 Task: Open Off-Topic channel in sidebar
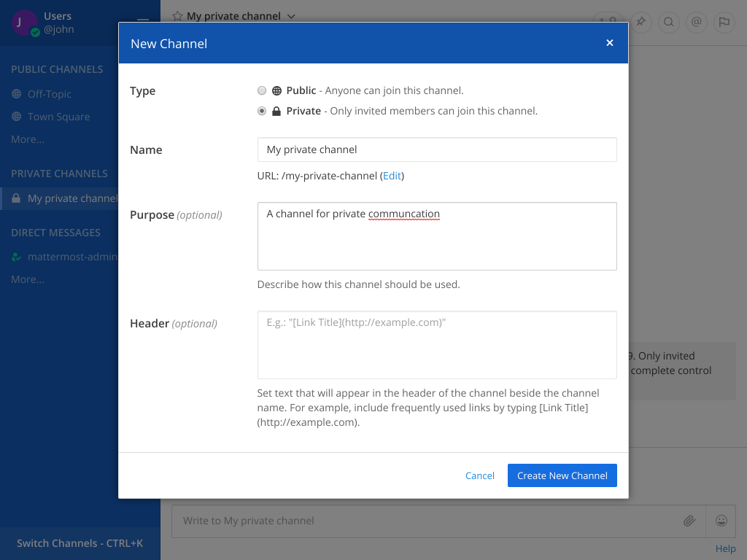coord(50,94)
